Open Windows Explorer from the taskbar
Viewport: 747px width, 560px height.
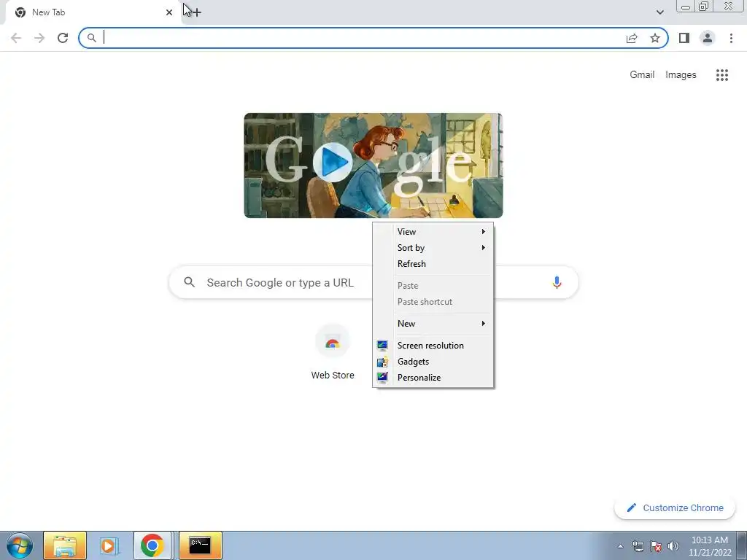pos(65,545)
